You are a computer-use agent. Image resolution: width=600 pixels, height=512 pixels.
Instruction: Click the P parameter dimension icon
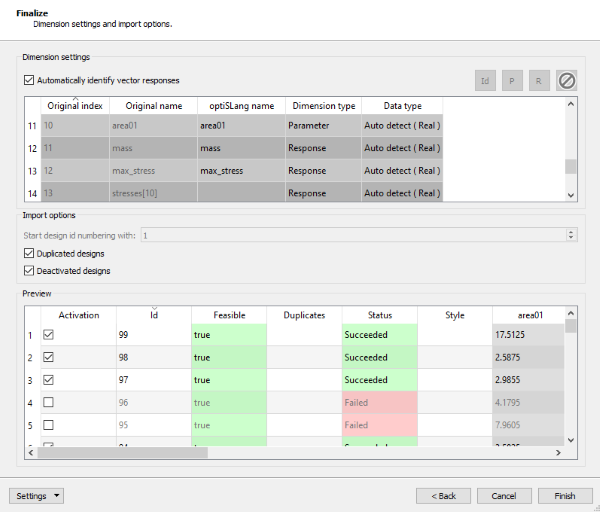coord(512,81)
